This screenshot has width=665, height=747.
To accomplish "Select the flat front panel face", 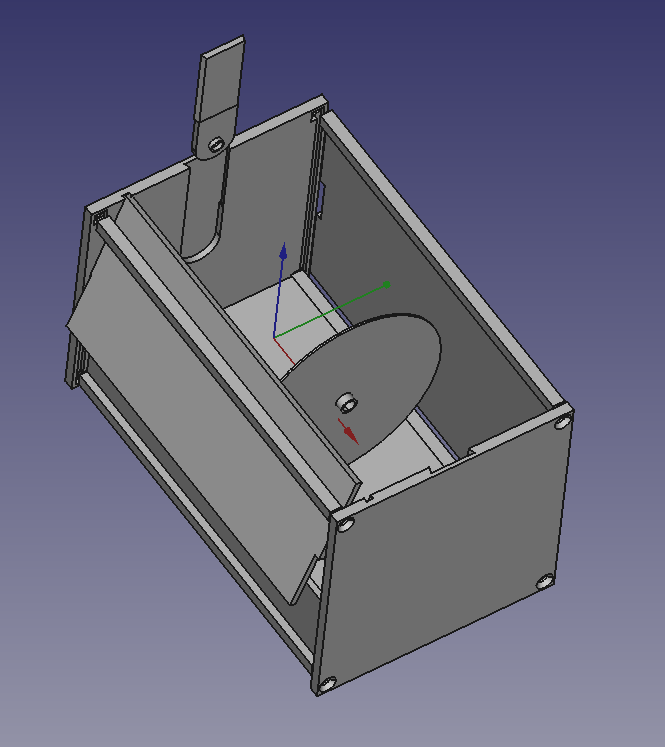I will 443,553.
